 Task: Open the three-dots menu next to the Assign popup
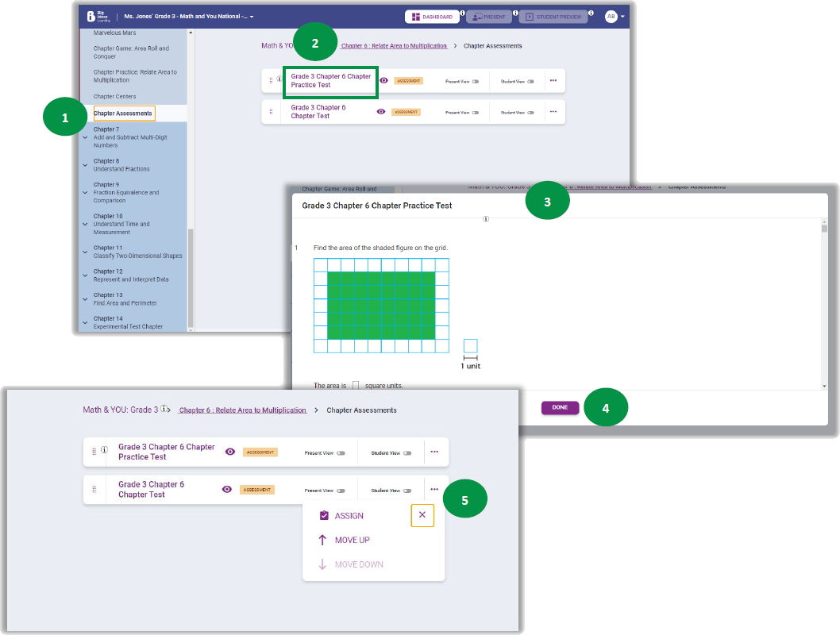(434, 489)
